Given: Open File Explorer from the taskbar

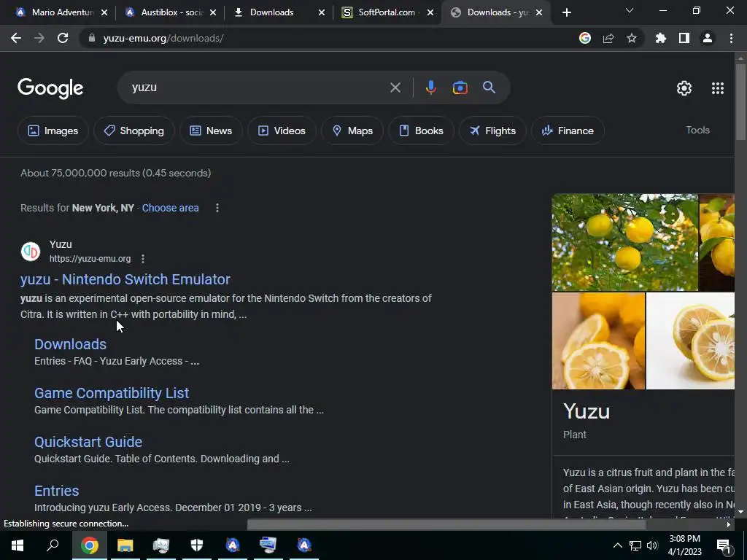Looking at the screenshot, I should pyautogui.click(x=125, y=545).
